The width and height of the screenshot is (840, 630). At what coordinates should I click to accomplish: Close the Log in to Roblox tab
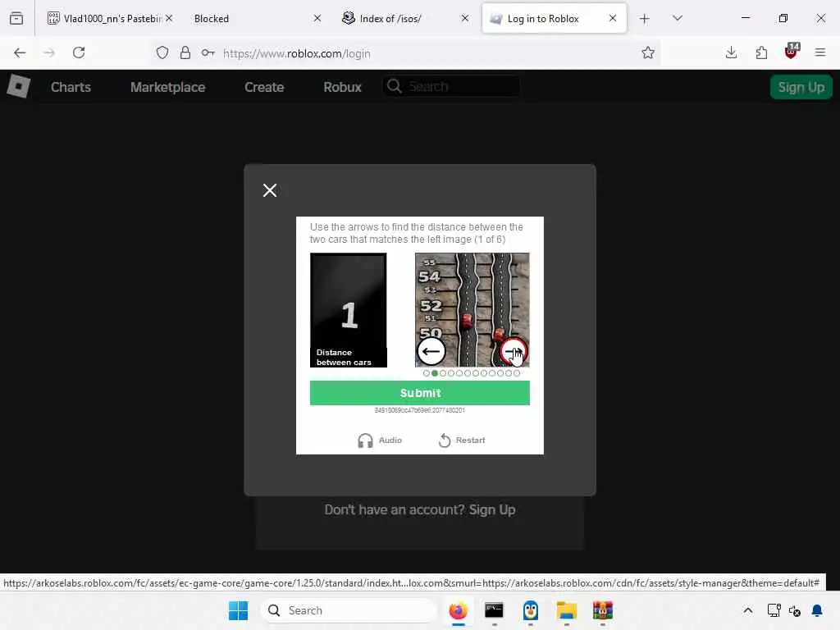612,18
